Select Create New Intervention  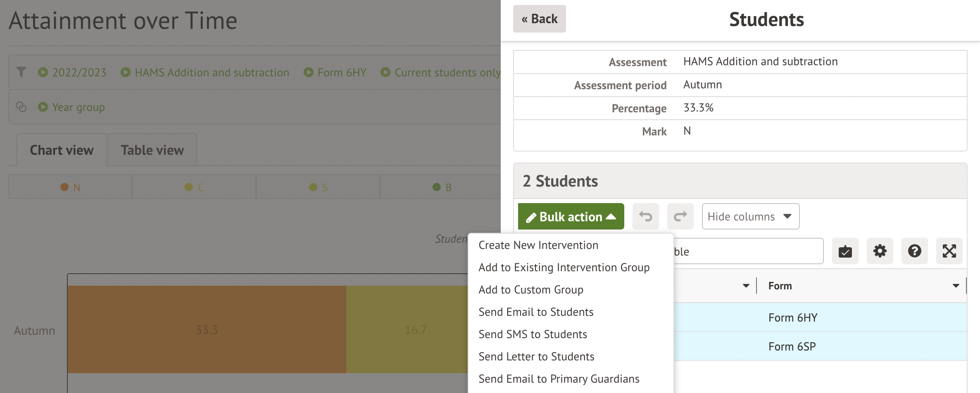coord(538,245)
